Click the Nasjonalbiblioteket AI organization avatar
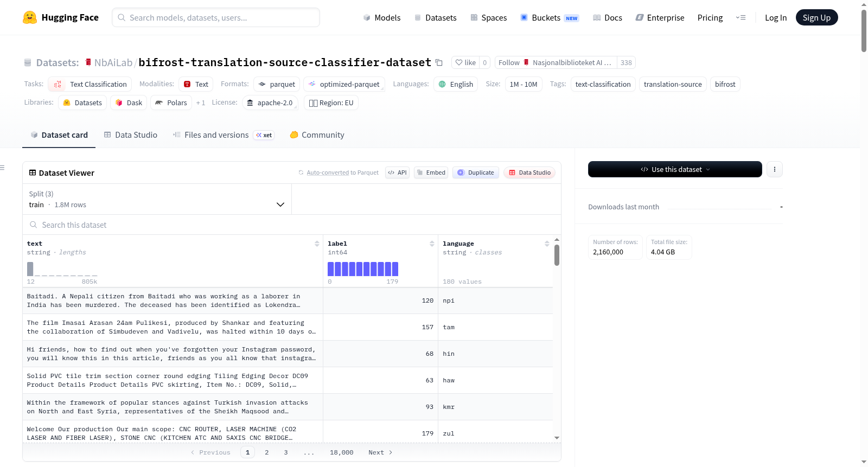The height and width of the screenshot is (467, 868). pyautogui.click(x=526, y=62)
